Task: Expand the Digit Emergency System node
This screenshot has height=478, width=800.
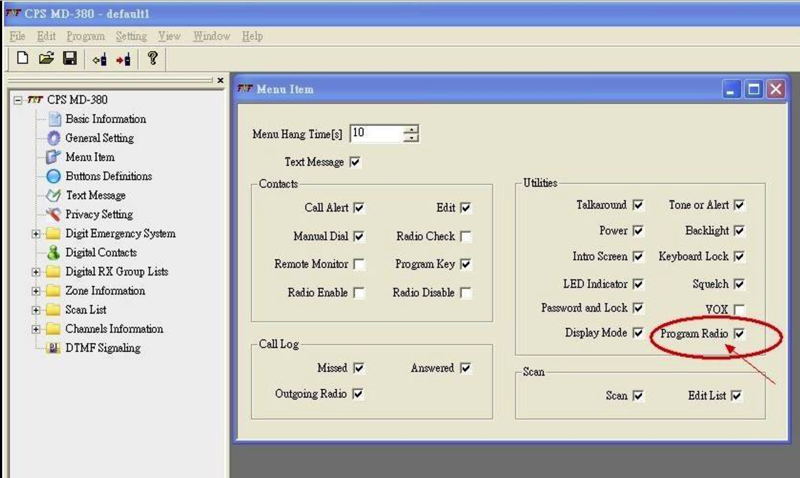Action: click(36, 234)
